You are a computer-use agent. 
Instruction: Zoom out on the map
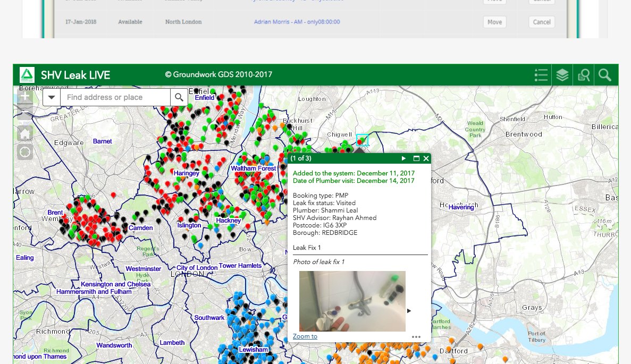(x=25, y=112)
